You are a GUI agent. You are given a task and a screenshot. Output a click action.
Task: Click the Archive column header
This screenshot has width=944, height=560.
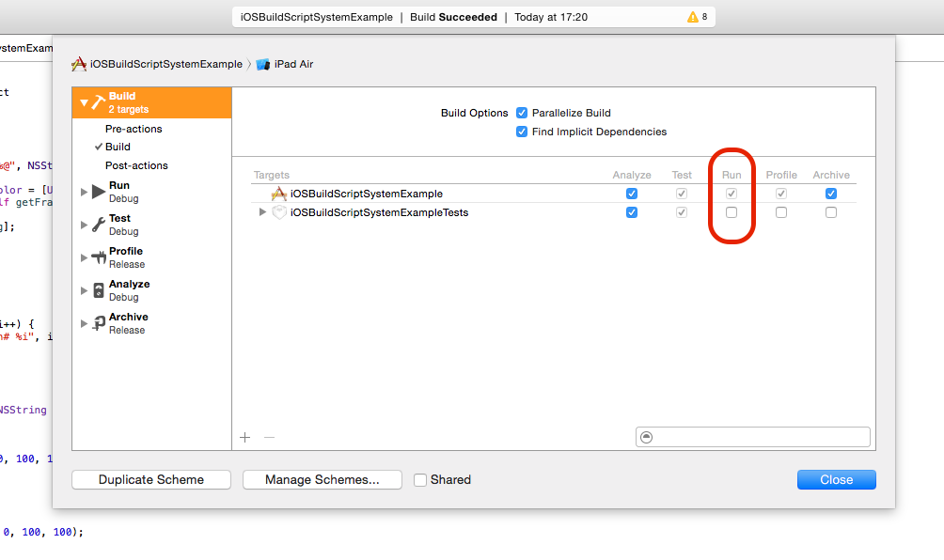pos(831,175)
